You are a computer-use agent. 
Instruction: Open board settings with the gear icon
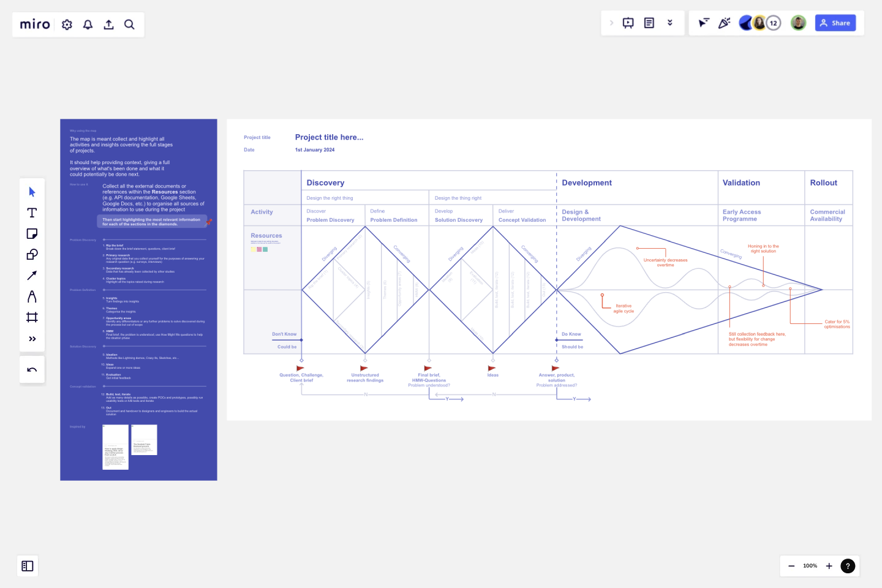pyautogui.click(x=67, y=24)
